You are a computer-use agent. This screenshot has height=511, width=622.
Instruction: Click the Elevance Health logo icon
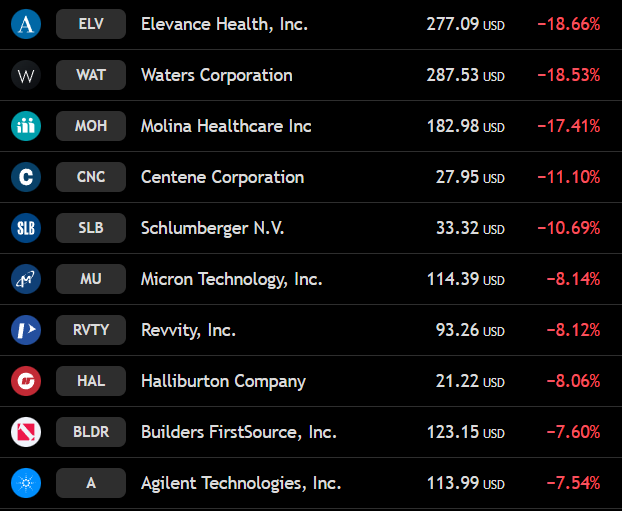pyautogui.click(x=26, y=24)
